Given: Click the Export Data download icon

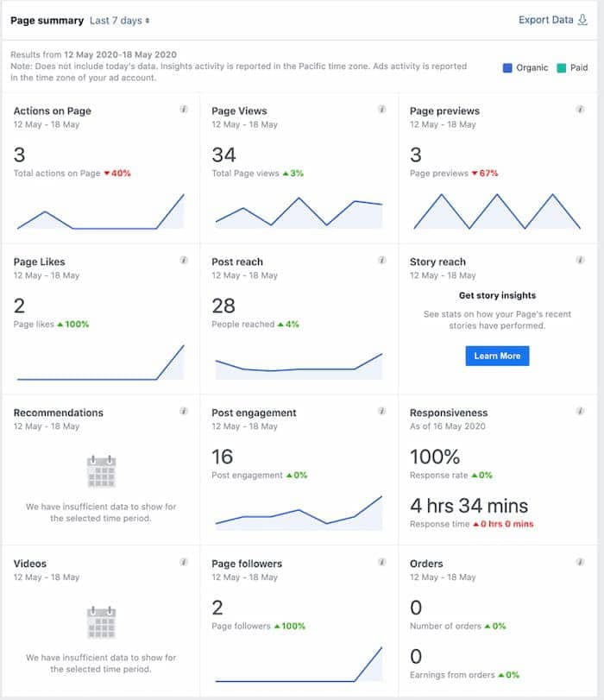Looking at the screenshot, I should click(582, 20).
